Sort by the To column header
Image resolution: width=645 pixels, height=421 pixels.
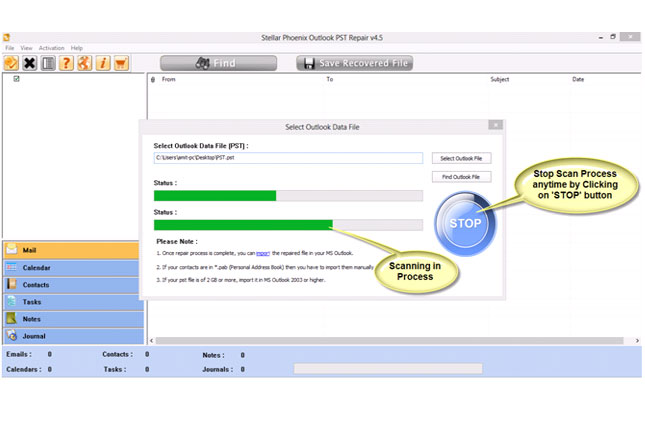(329, 79)
